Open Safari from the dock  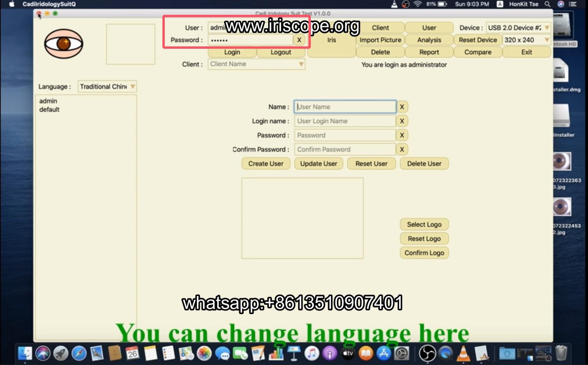(x=79, y=353)
